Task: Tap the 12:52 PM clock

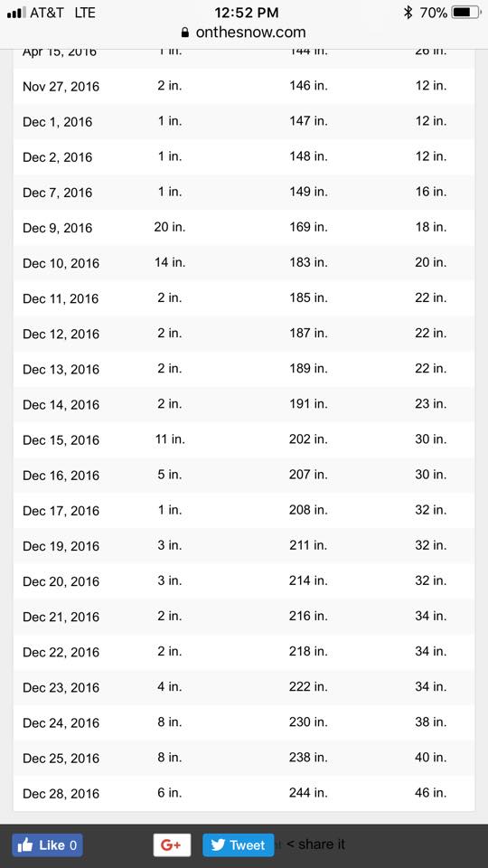Action: [246, 12]
